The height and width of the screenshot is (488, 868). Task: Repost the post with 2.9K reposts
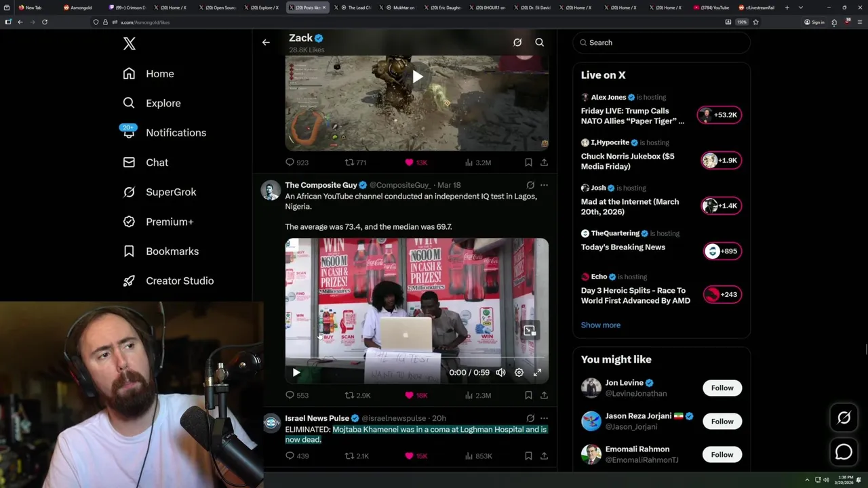pyautogui.click(x=357, y=395)
